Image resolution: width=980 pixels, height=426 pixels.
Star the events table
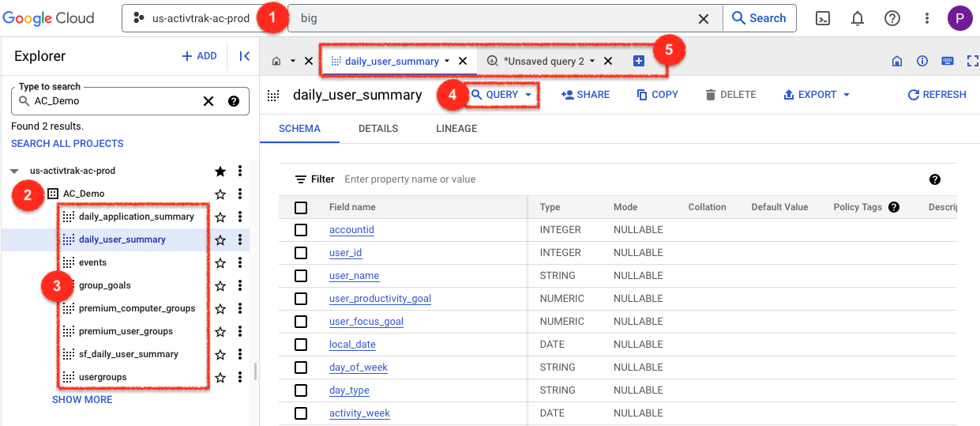click(220, 262)
